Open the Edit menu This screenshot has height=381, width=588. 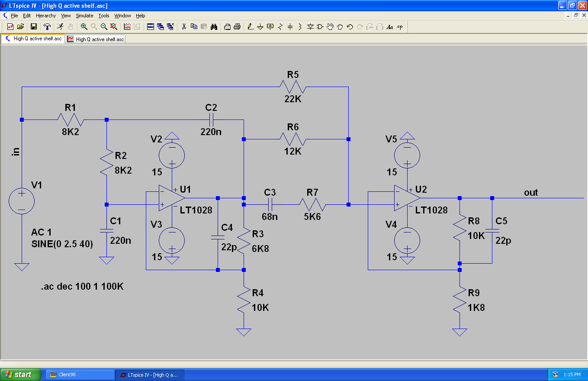click(27, 16)
